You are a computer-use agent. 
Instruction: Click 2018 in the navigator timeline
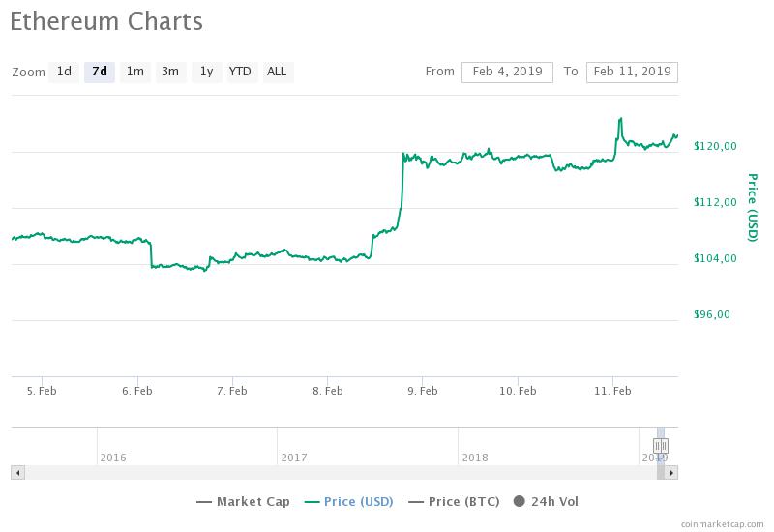474,458
